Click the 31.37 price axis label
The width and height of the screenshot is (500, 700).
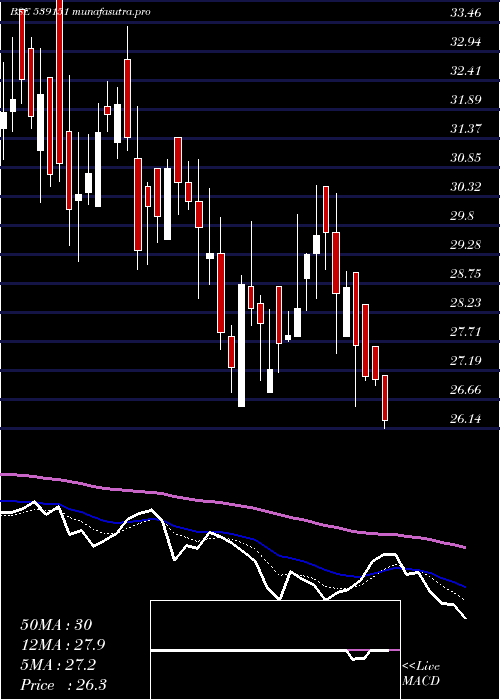466,129
